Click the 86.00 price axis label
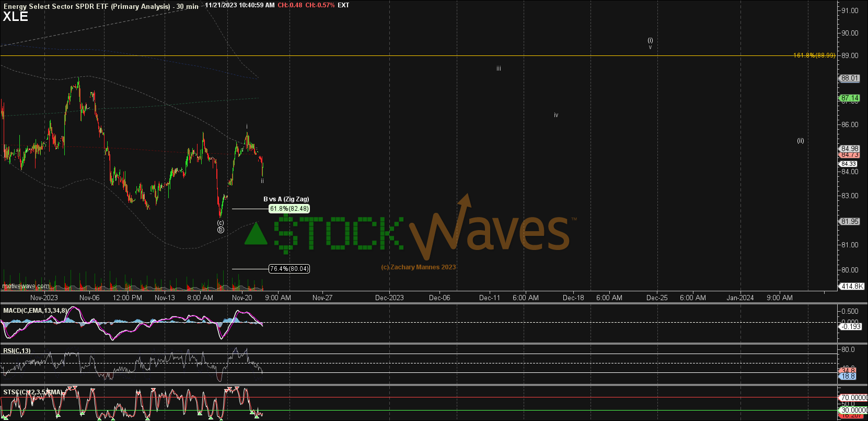 click(x=850, y=124)
